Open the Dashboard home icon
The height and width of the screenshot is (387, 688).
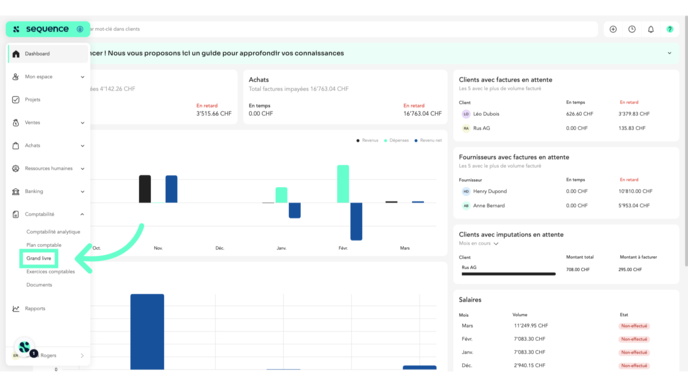point(16,54)
